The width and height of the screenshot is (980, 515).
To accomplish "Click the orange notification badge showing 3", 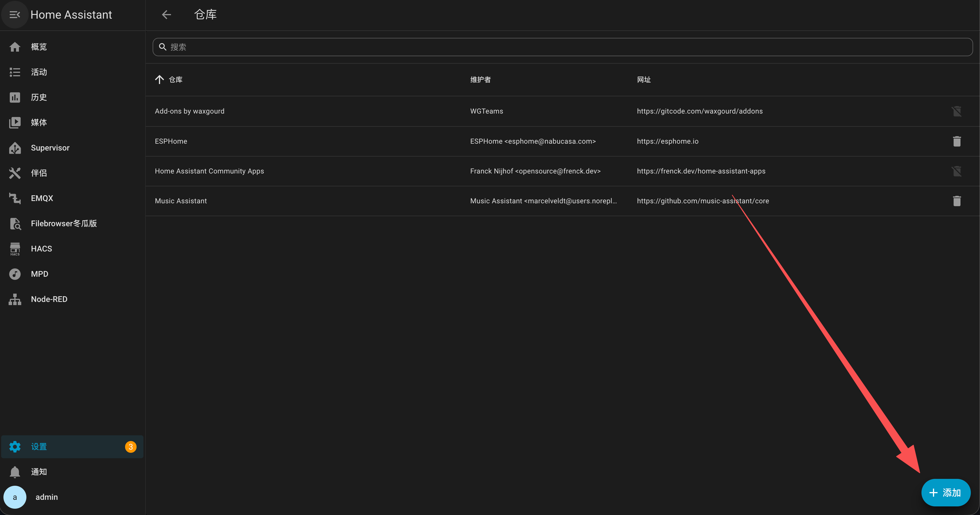I will [x=131, y=447].
